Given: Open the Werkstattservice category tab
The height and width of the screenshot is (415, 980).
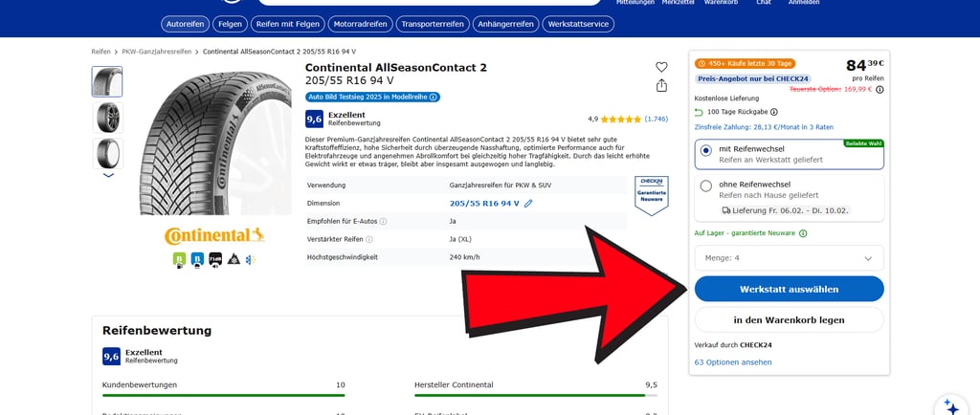Looking at the screenshot, I should 578,24.
